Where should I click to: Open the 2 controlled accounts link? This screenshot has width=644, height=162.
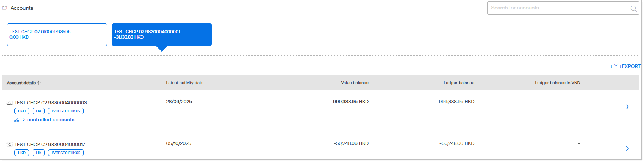pos(48,120)
